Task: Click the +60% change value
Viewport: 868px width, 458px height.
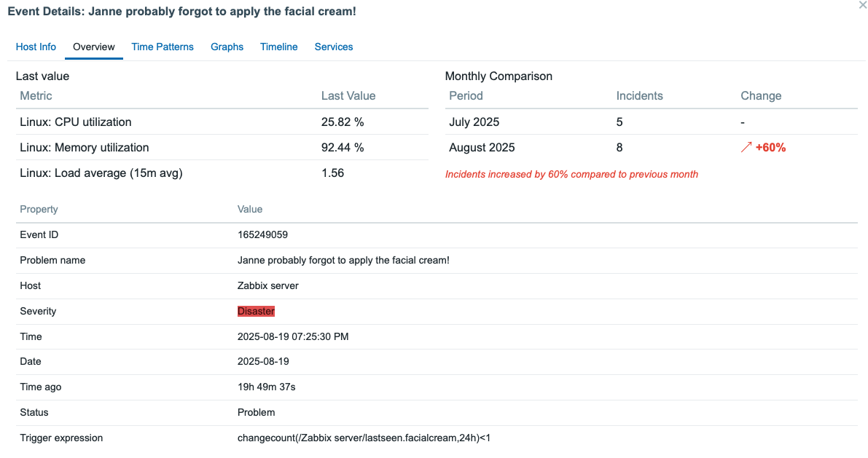Action: pos(770,148)
